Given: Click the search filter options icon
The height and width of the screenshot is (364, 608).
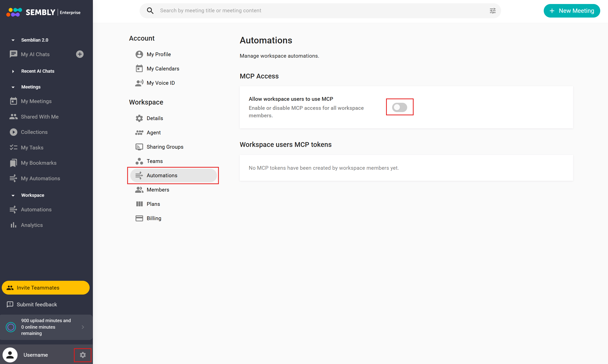Looking at the screenshot, I should pyautogui.click(x=493, y=11).
